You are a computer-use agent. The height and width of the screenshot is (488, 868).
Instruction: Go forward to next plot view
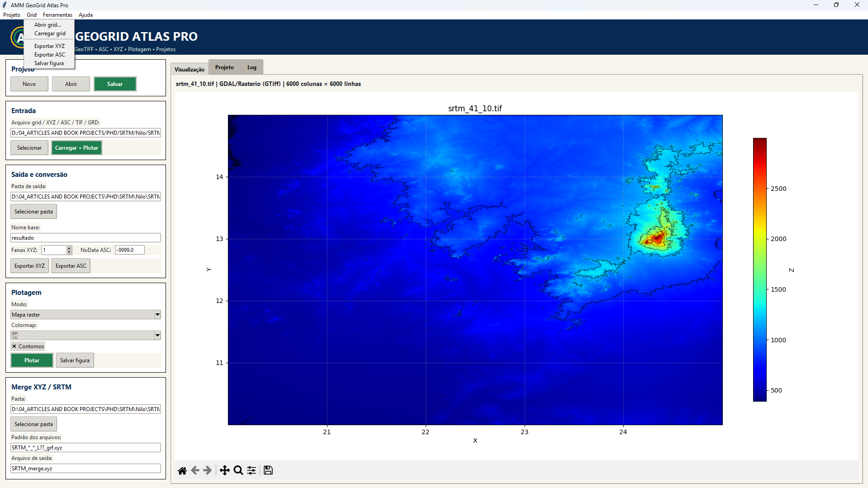tap(208, 470)
